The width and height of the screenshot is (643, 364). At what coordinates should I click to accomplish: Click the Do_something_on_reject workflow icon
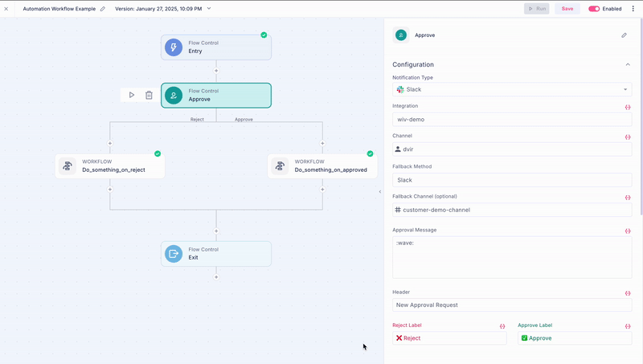click(68, 166)
